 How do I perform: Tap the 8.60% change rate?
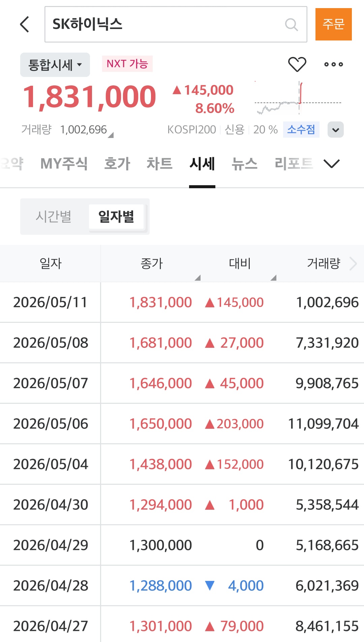click(x=215, y=109)
